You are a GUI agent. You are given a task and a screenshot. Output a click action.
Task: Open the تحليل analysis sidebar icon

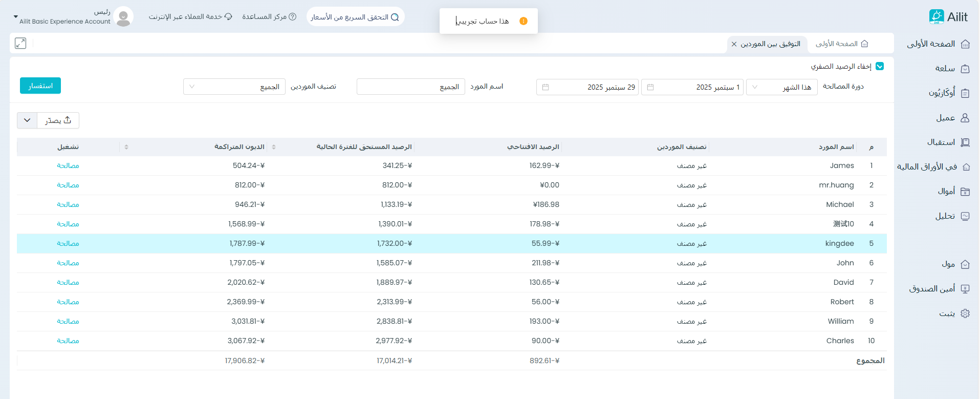coord(965,216)
